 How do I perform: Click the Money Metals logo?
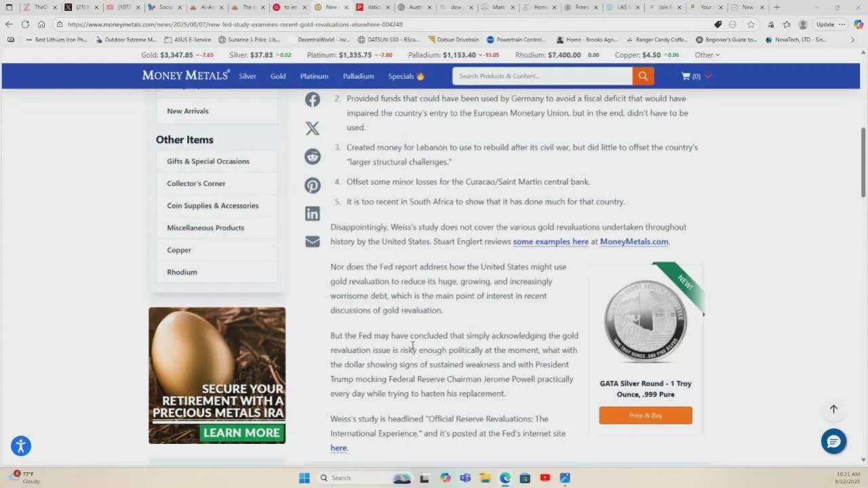tap(186, 75)
